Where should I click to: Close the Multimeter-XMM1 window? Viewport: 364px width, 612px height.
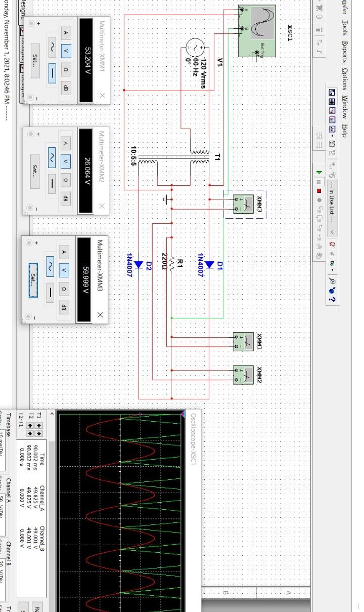[x=102, y=96]
